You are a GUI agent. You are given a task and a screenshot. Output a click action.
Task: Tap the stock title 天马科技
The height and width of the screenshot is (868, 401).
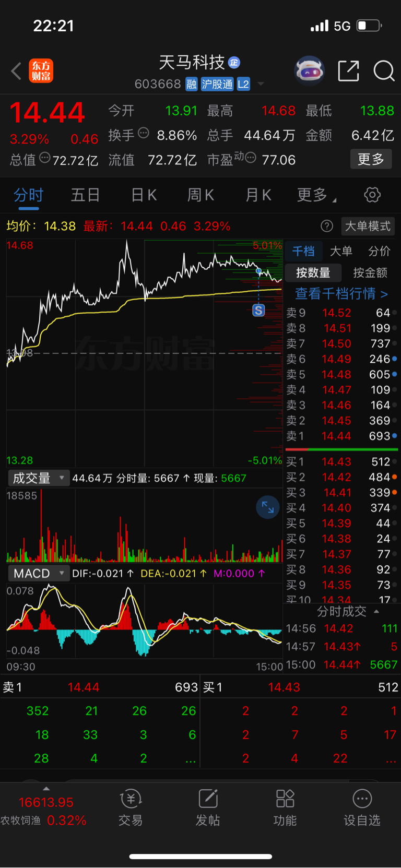coord(192,63)
